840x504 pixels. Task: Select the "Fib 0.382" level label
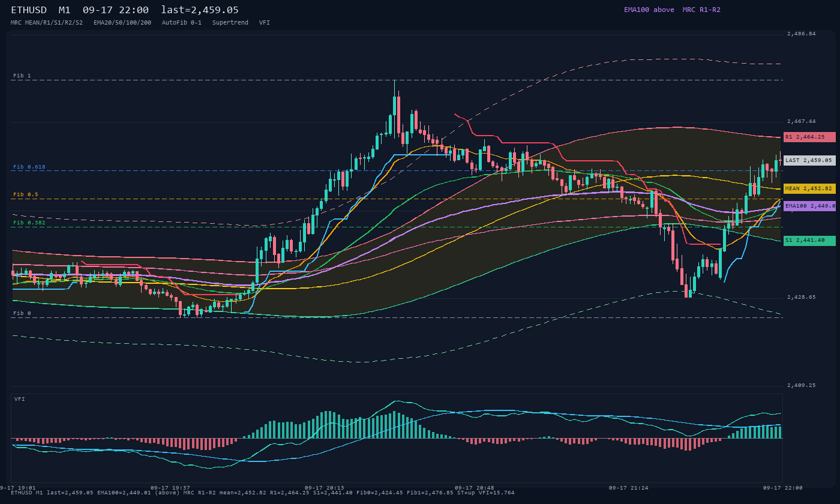(x=29, y=223)
